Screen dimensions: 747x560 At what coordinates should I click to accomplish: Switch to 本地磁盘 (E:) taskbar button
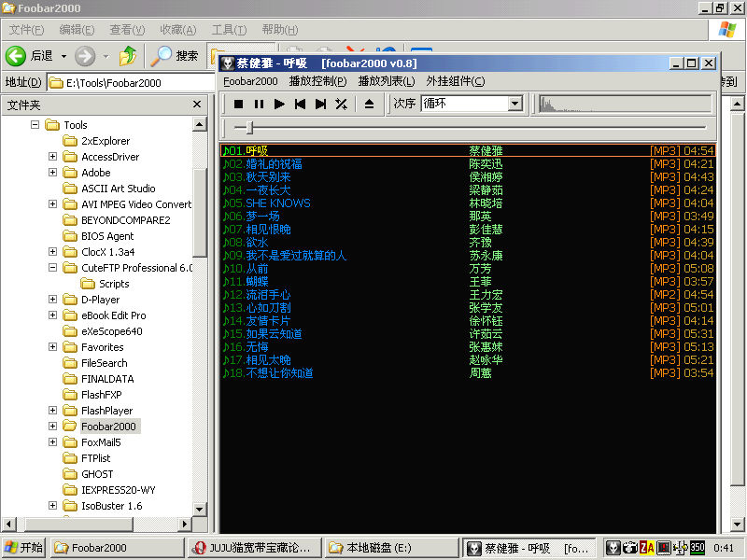(x=391, y=548)
